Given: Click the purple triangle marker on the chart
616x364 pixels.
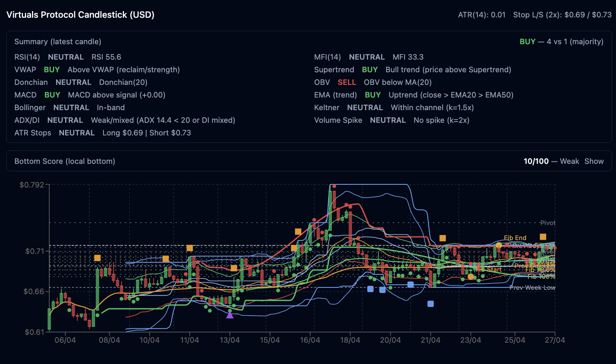Looking at the screenshot, I should point(230,315).
